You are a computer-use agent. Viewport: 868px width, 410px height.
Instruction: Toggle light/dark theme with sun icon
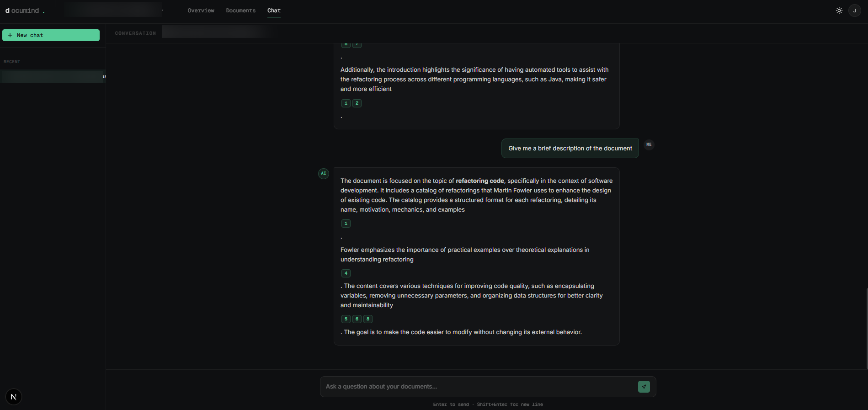(839, 11)
